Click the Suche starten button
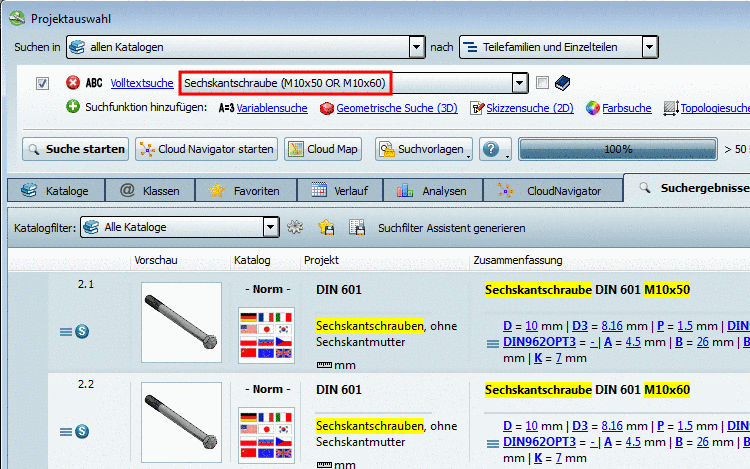750x469 pixels. click(x=76, y=149)
